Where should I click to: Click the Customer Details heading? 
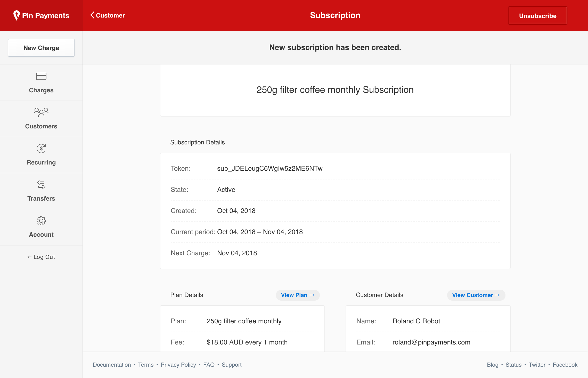(380, 295)
